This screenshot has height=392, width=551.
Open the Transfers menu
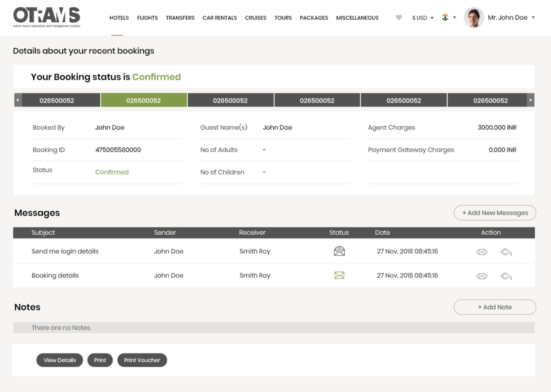pyautogui.click(x=180, y=18)
